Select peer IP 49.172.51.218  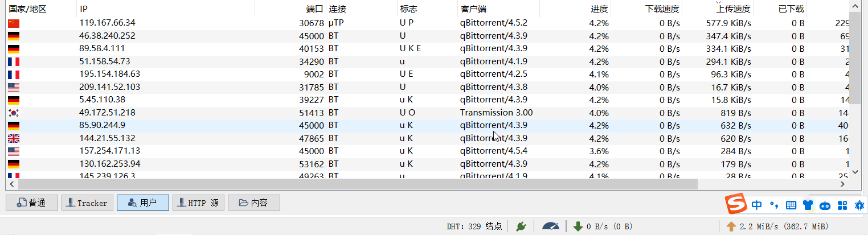107,113
